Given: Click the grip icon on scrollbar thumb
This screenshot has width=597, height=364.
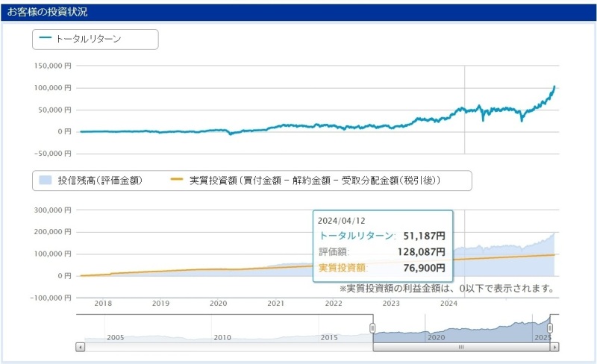Looking at the screenshot, I should click(461, 347).
